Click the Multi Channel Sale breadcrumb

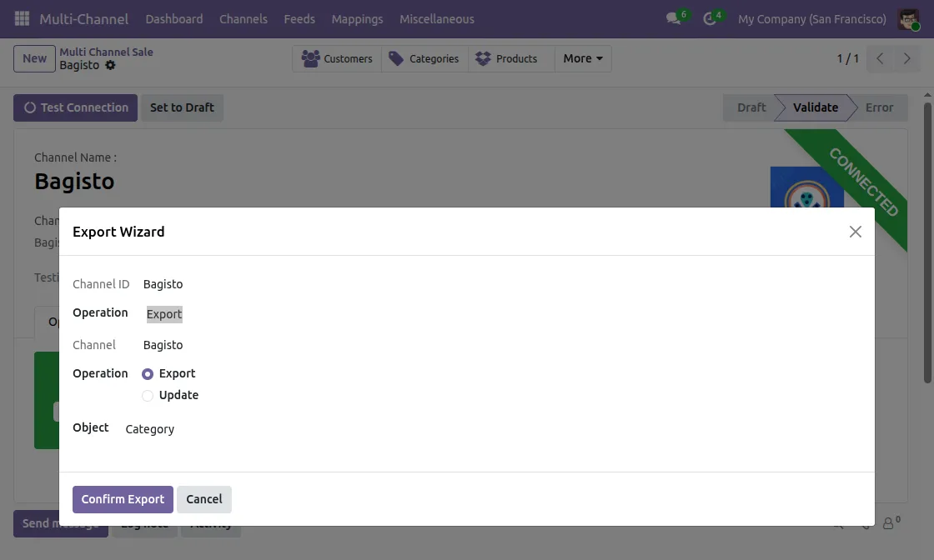click(x=106, y=52)
